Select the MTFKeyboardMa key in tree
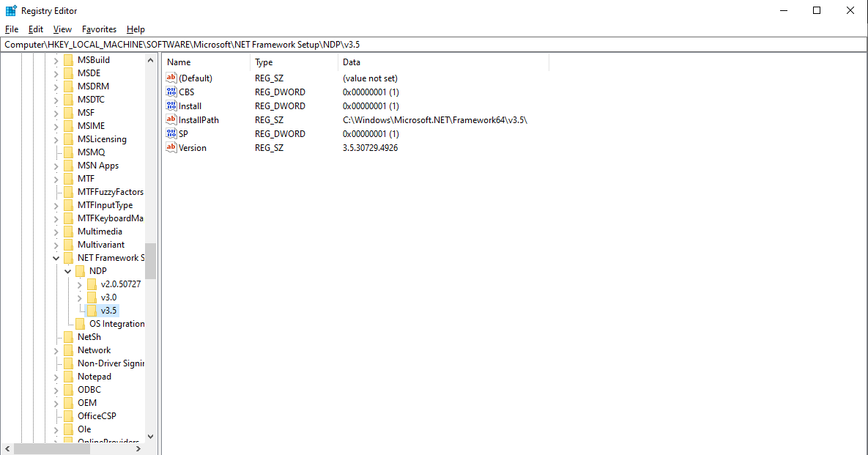This screenshot has width=868, height=455. point(110,218)
